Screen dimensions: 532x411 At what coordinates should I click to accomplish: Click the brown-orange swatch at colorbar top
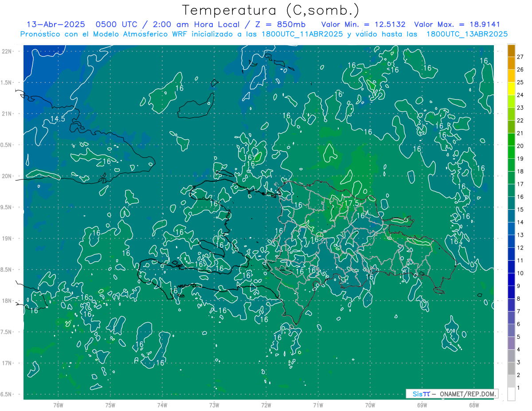point(511,51)
